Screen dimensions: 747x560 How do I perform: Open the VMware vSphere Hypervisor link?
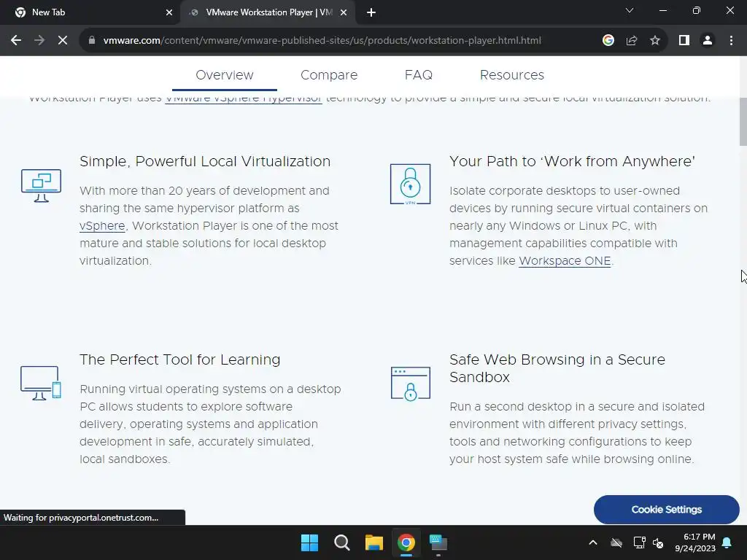click(x=244, y=99)
